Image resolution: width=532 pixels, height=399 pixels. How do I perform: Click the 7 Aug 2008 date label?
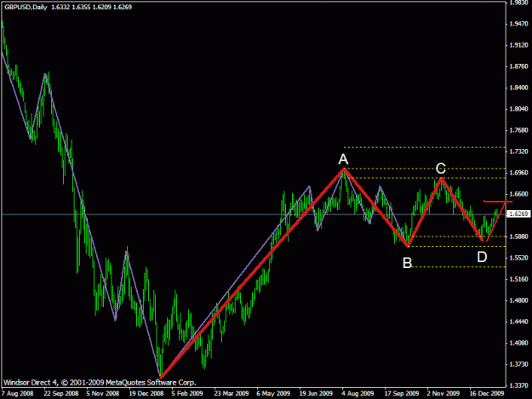[17, 394]
